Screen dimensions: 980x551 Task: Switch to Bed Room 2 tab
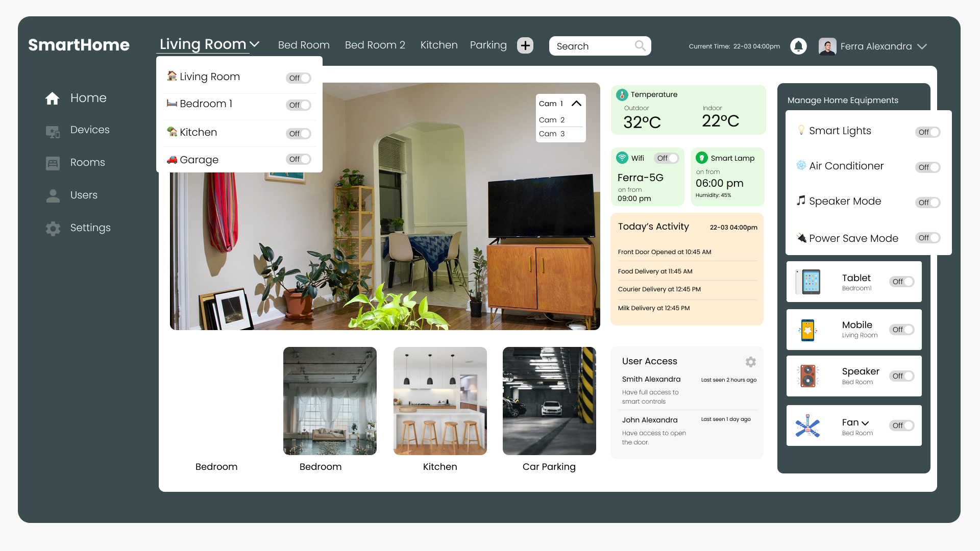[375, 45]
